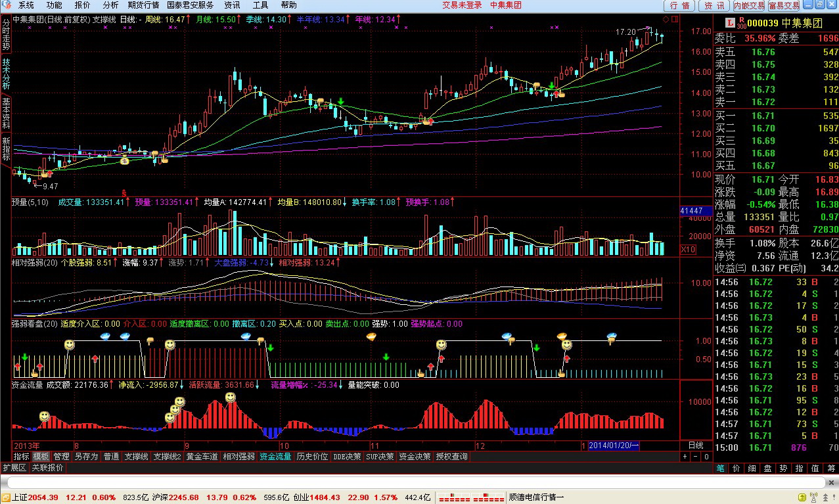Open the 系统 menu

[26, 5]
